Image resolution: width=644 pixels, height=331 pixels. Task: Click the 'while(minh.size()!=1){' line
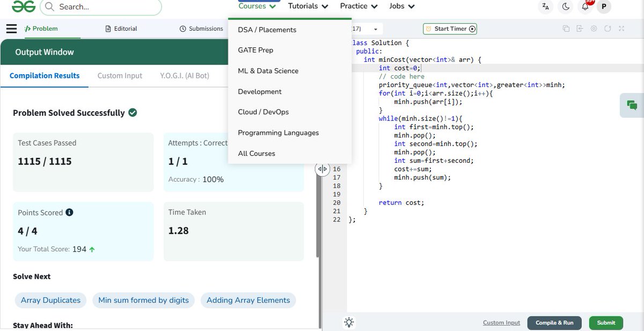pyautogui.click(x=420, y=119)
